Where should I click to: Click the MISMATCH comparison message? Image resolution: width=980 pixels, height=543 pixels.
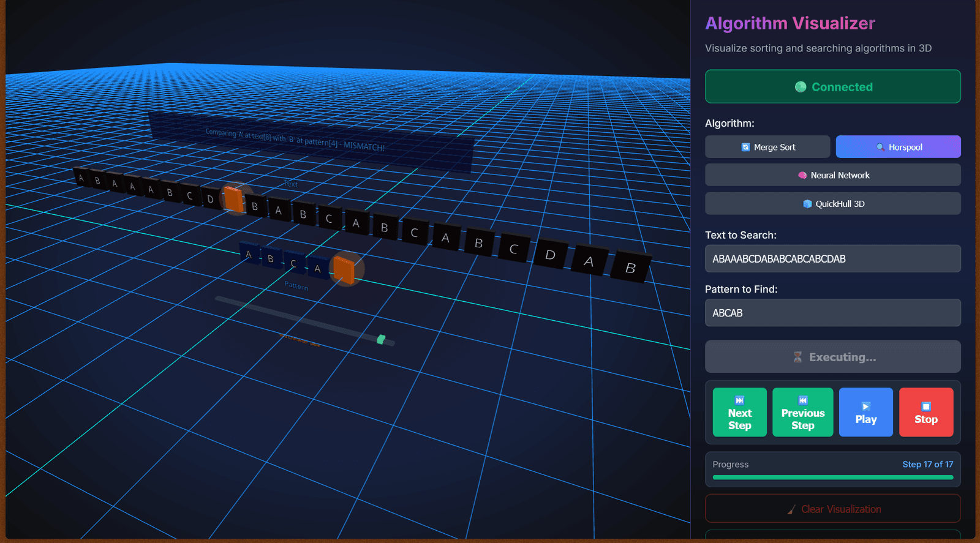tap(295, 140)
